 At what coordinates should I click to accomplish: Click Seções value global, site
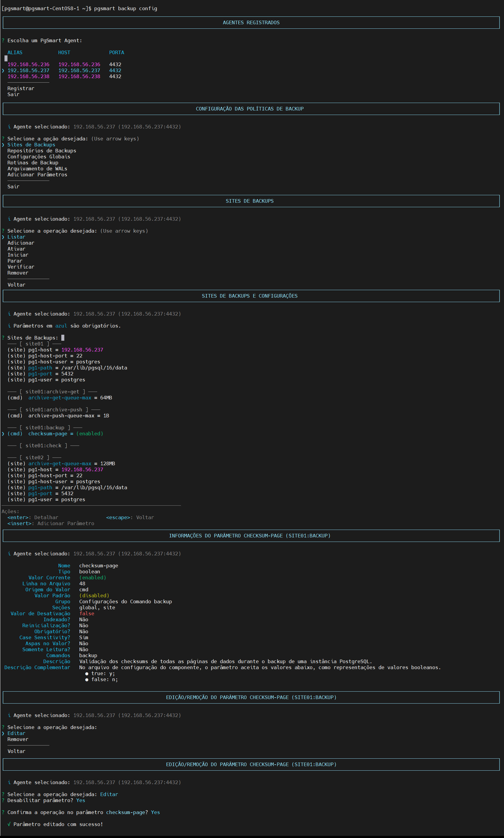(x=97, y=607)
